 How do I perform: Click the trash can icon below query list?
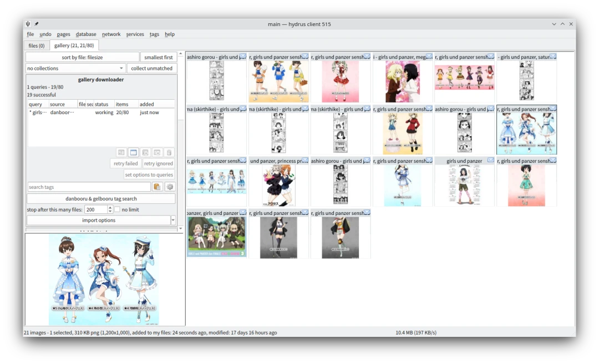click(x=169, y=152)
